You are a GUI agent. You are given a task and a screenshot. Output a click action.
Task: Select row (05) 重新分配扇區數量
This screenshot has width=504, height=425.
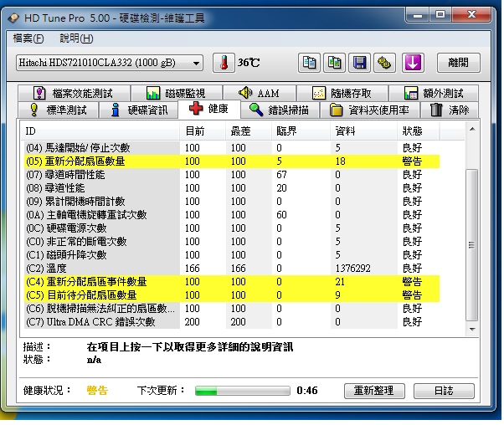[x=232, y=161]
